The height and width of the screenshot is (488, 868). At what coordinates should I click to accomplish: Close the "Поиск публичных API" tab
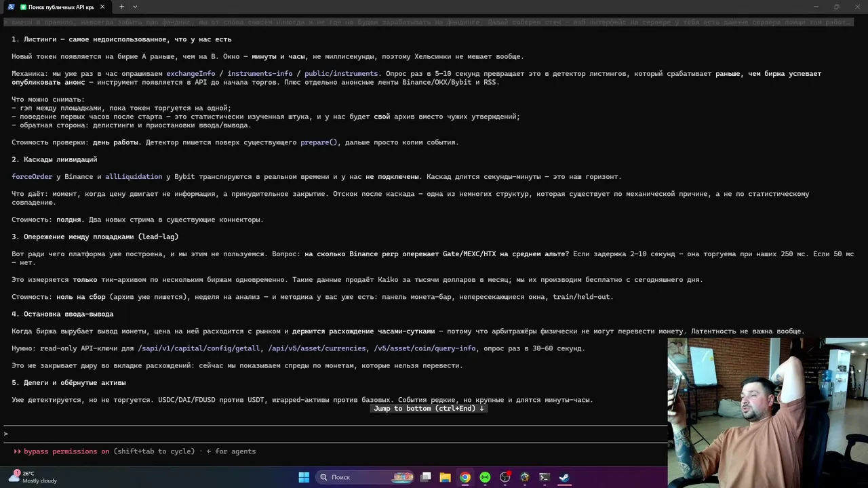click(102, 7)
